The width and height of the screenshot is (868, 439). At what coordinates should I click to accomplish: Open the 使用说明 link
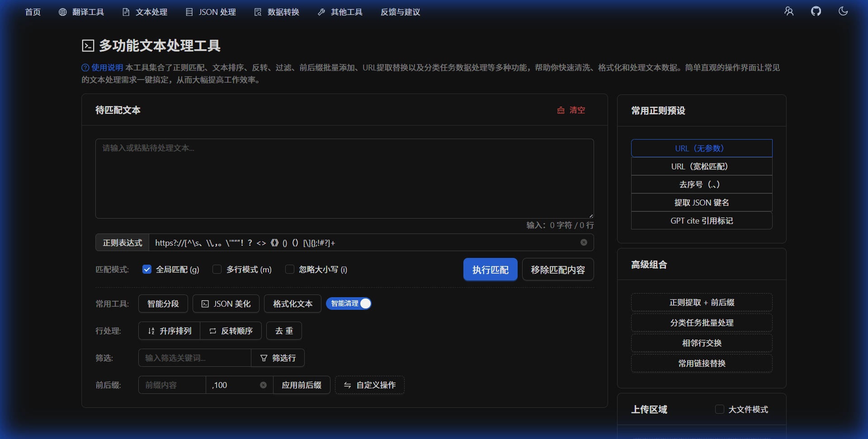point(107,68)
